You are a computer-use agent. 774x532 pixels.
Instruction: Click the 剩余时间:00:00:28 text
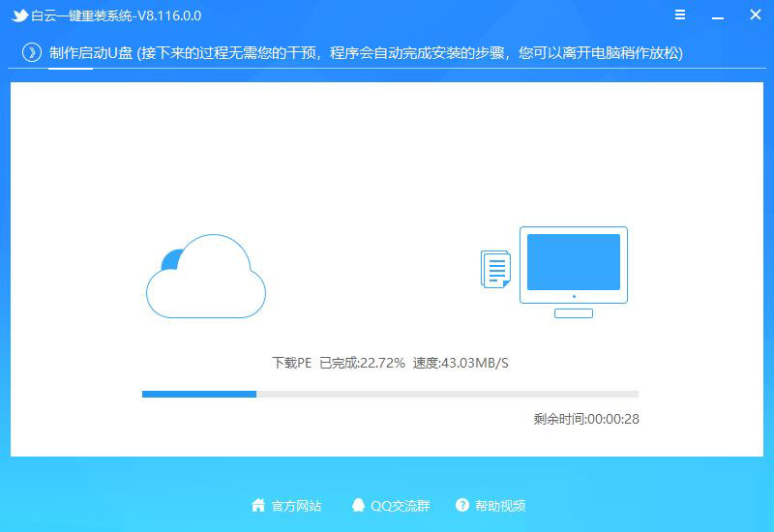[586, 419]
